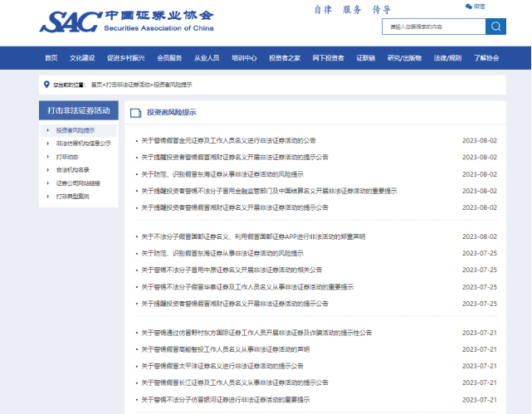The image size is (532, 414).
Task: Open the notice about 假冒太平洋证券名义
Action: click(x=222, y=366)
